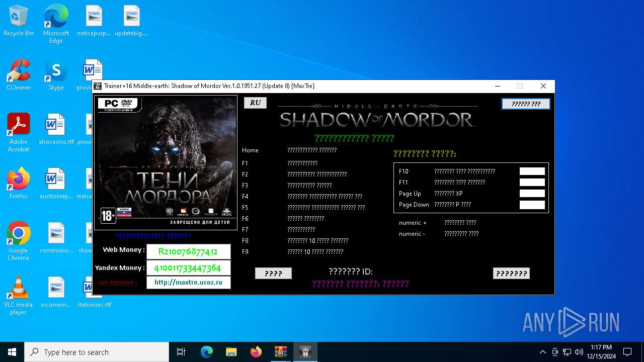Screen dimensions: 644x362
Task: Click the 'F1' hotkey label
Action: click(x=245, y=163)
